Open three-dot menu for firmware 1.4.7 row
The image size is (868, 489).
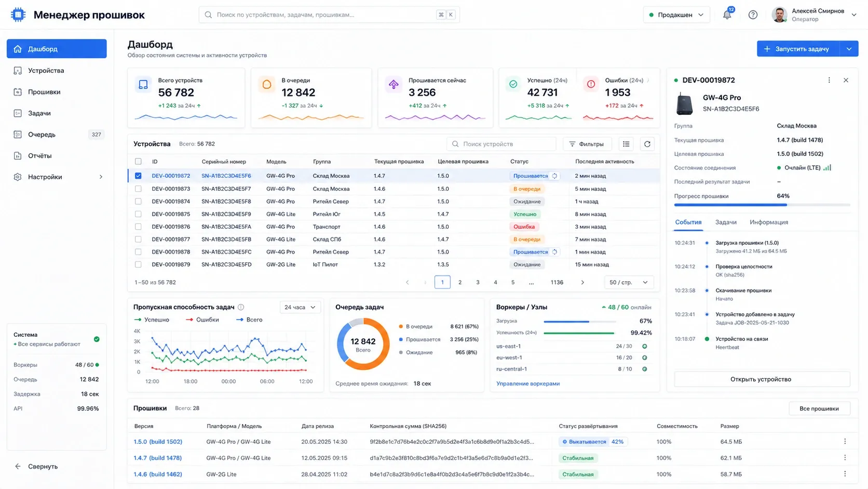[x=845, y=457]
